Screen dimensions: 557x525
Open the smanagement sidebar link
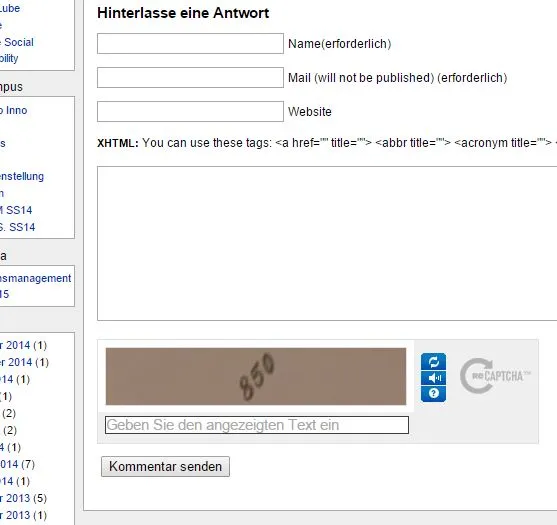tap(36, 278)
